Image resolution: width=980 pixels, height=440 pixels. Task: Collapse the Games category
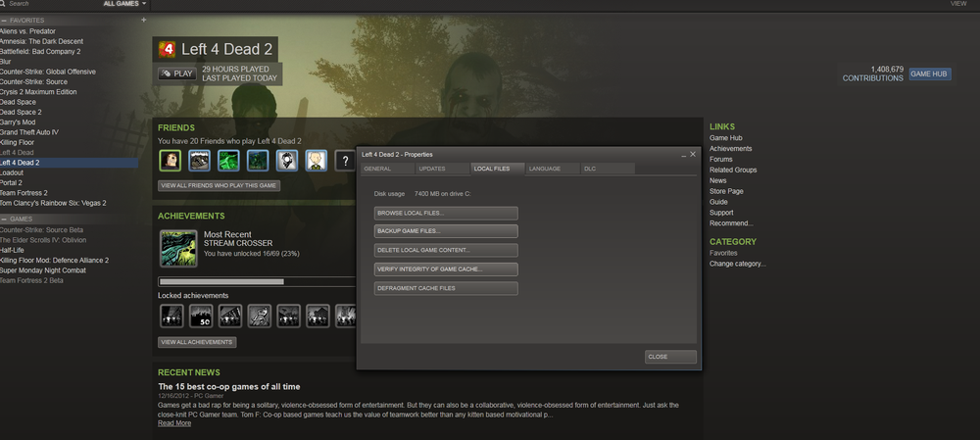tap(4, 220)
